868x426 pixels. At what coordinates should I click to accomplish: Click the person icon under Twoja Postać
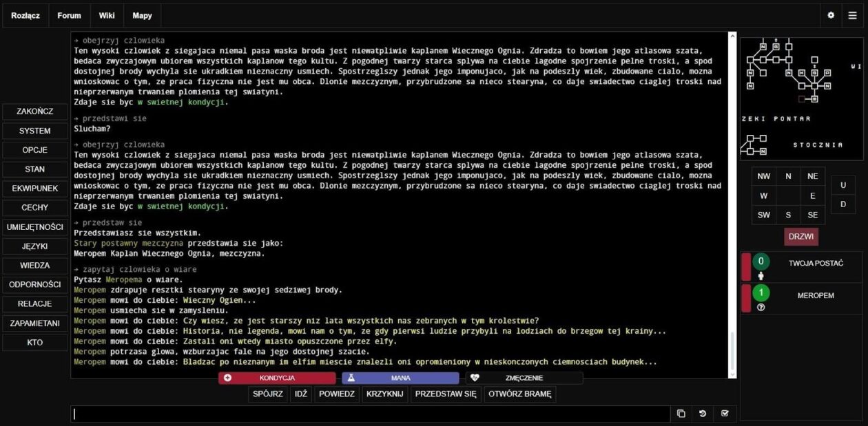pos(761,276)
